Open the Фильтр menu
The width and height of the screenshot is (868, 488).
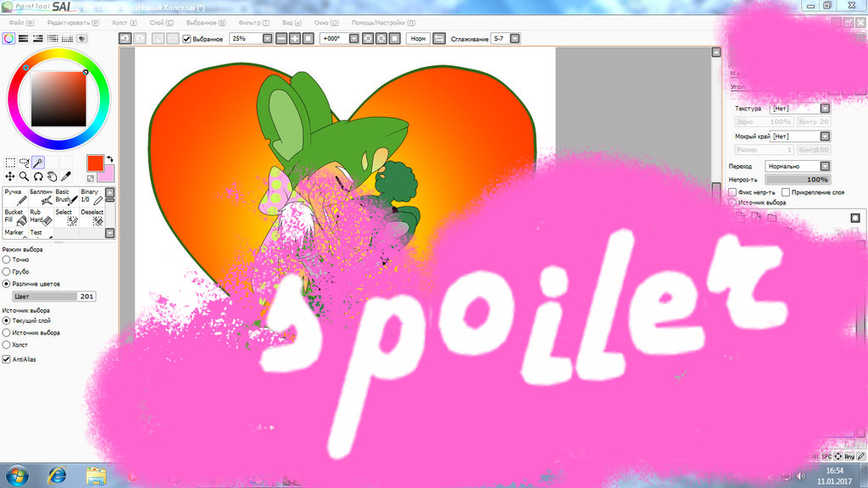pyautogui.click(x=253, y=23)
